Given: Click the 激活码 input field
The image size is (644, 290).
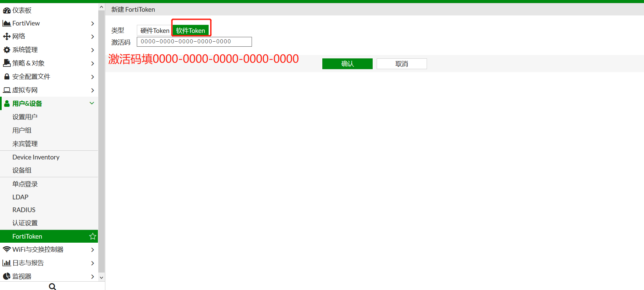Looking at the screenshot, I should 194,42.
